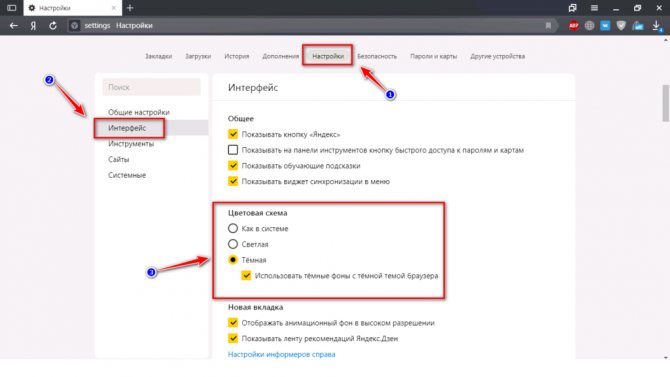The width and height of the screenshot is (670, 377).
Task: Open the ABP adblock extension icon
Action: point(573,26)
